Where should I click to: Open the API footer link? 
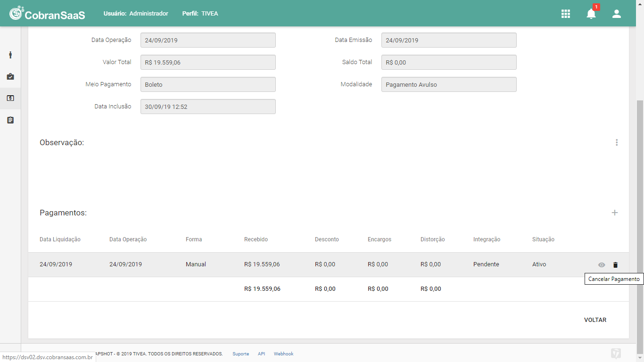261,354
